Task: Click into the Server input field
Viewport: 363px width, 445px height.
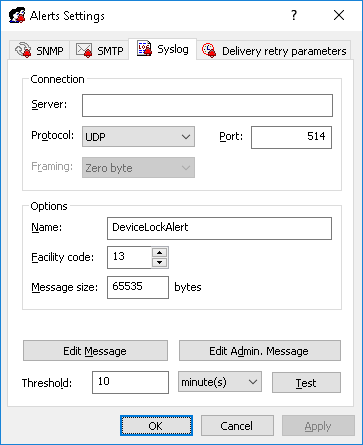Action: (207, 105)
